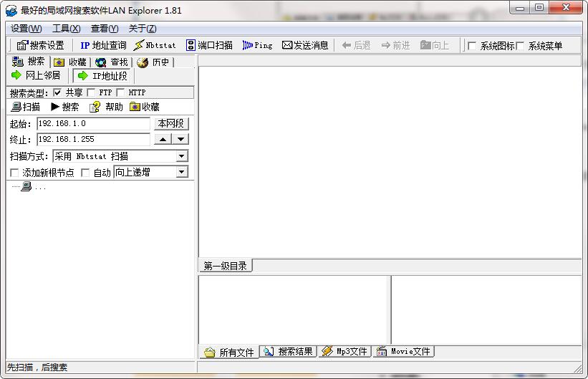Select the 网上邻居 button
This screenshot has height=379, width=588.
(37, 75)
